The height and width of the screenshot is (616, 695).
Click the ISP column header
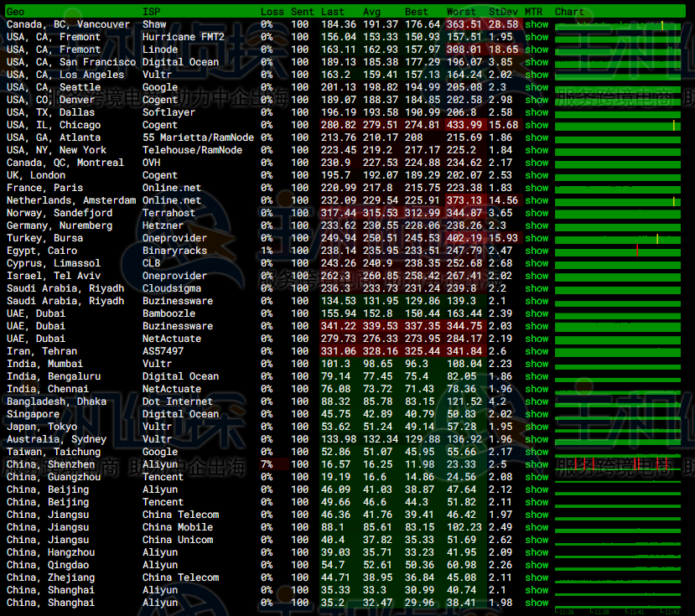click(x=151, y=12)
